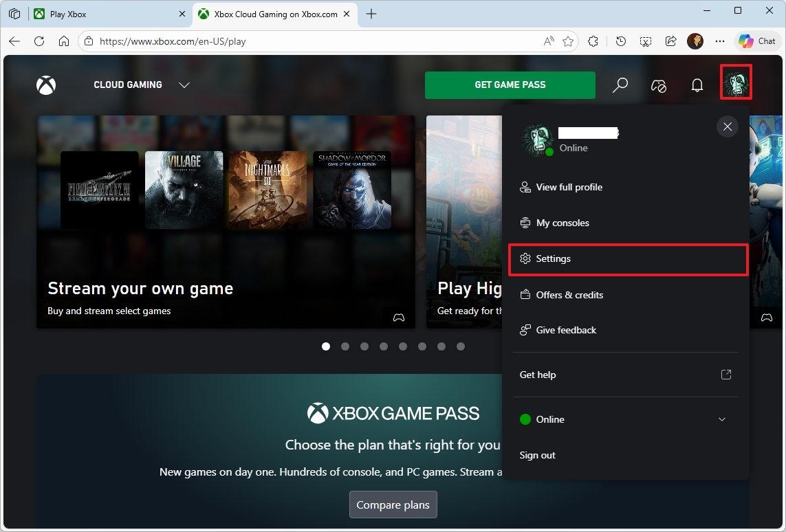Close the profile flyout panel
The height and width of the screenshot is (532, 786).
click(x=728, y=126)
